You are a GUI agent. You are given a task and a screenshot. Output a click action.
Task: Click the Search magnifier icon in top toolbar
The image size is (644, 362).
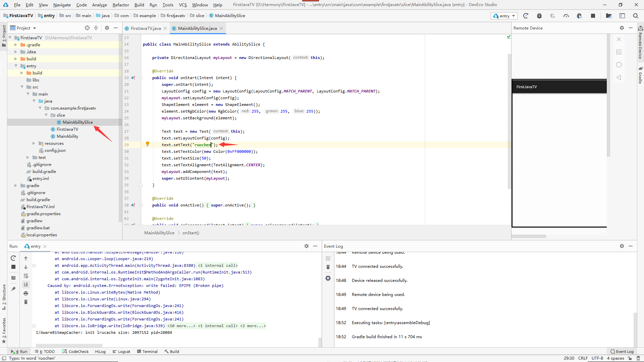(635, 16)
